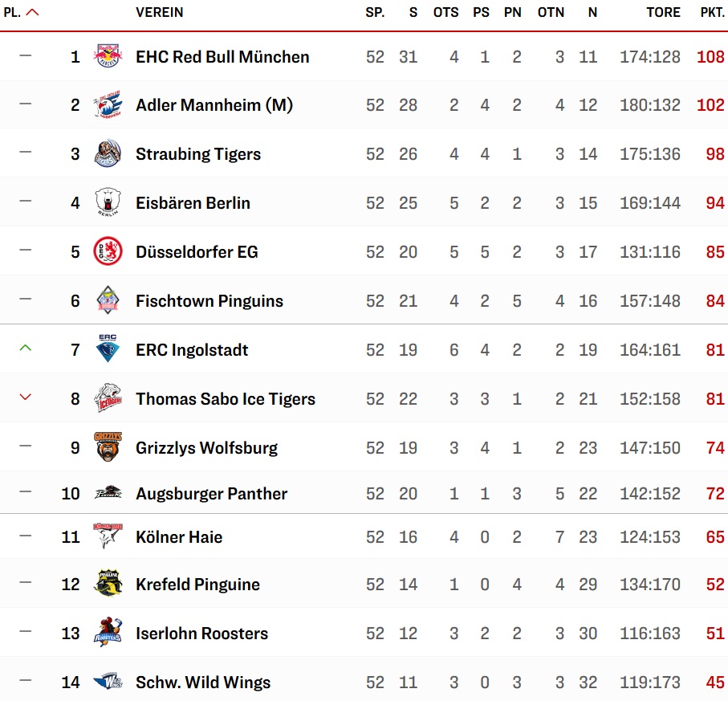The width and height of the screenshot is (728, 701).
Task: Sort by the OTS column header
Action: click(x=445, y=13)
